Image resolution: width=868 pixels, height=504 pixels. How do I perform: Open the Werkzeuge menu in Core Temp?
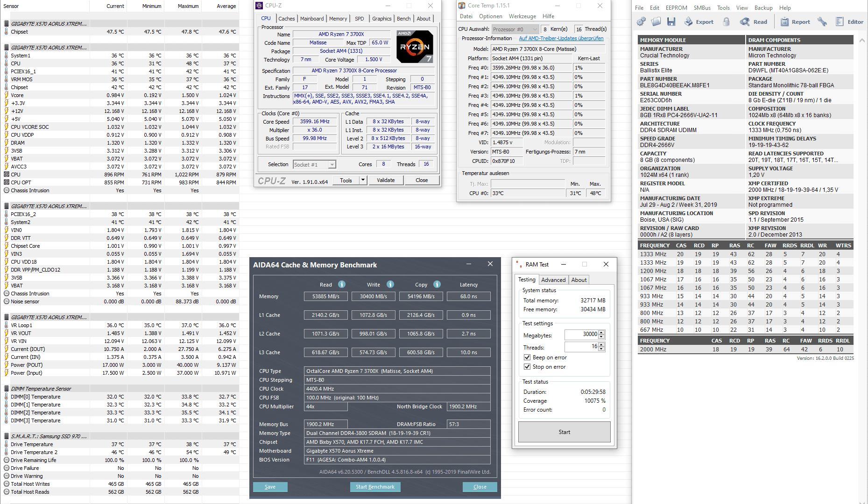522,16
